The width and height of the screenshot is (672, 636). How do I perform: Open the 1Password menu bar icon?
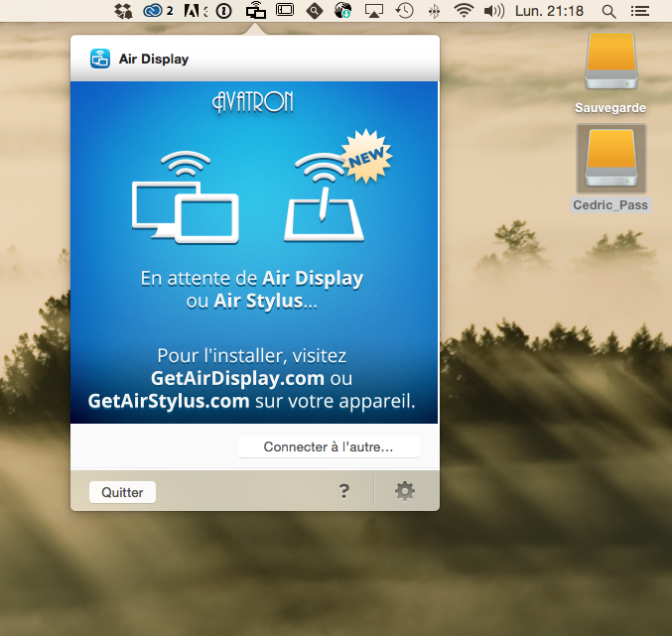[223, 11]
